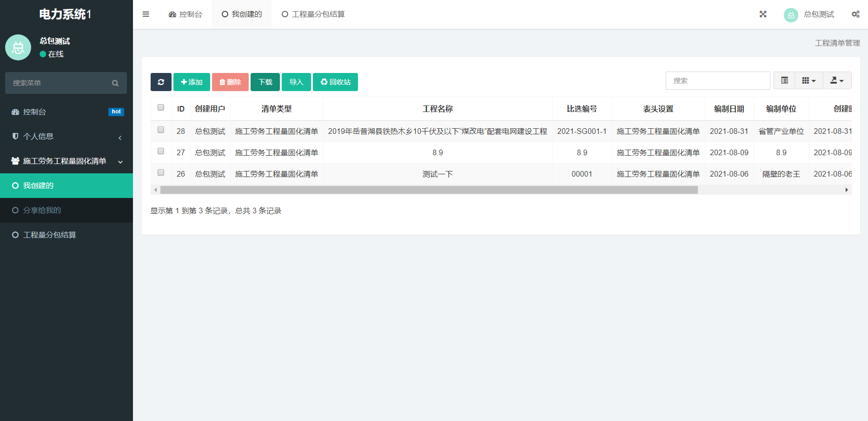Viewport: 868px width, 421px height.
Task: Click the small avatar in top header
Action: point(791,15)
